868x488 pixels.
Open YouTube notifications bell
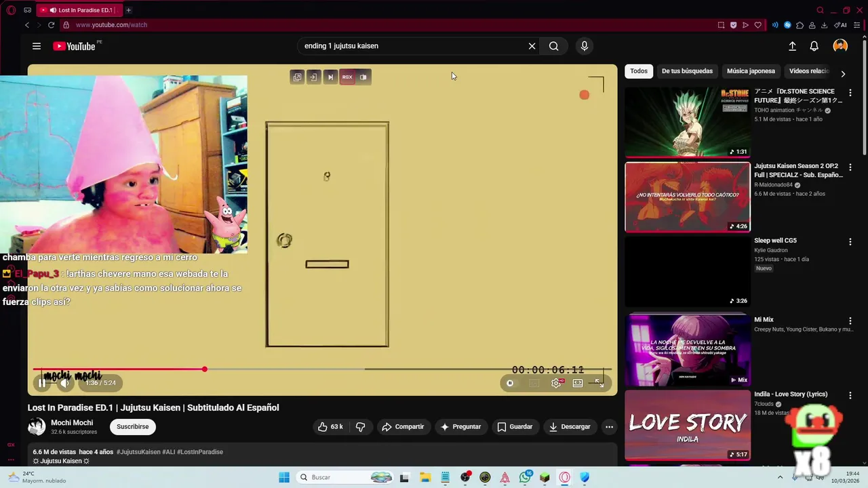click(814, 46)
